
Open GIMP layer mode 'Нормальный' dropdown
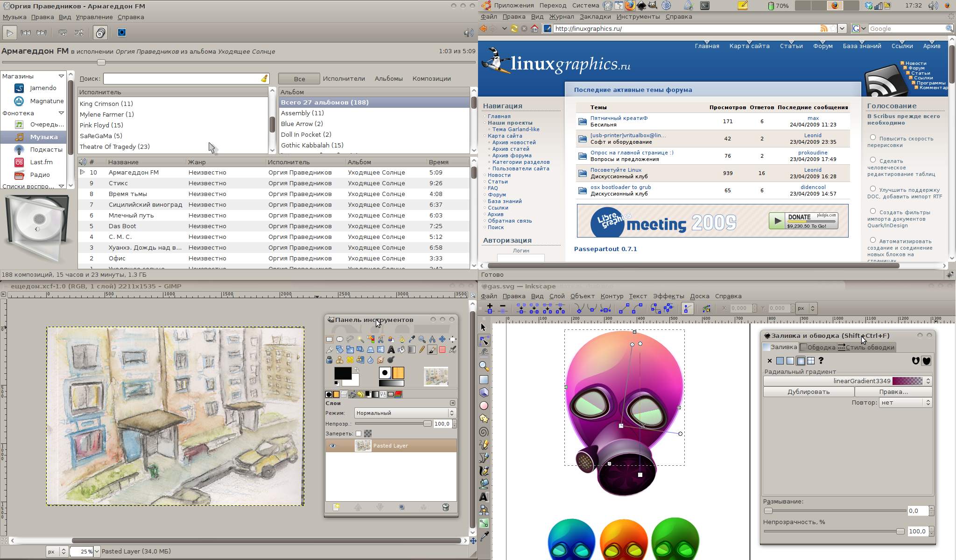405,413
